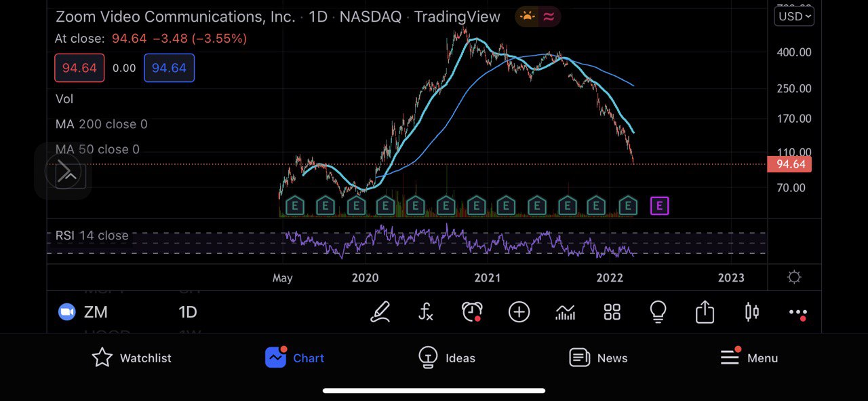
Task: Open the USD currency dropdown
Action: click(794, 16)
